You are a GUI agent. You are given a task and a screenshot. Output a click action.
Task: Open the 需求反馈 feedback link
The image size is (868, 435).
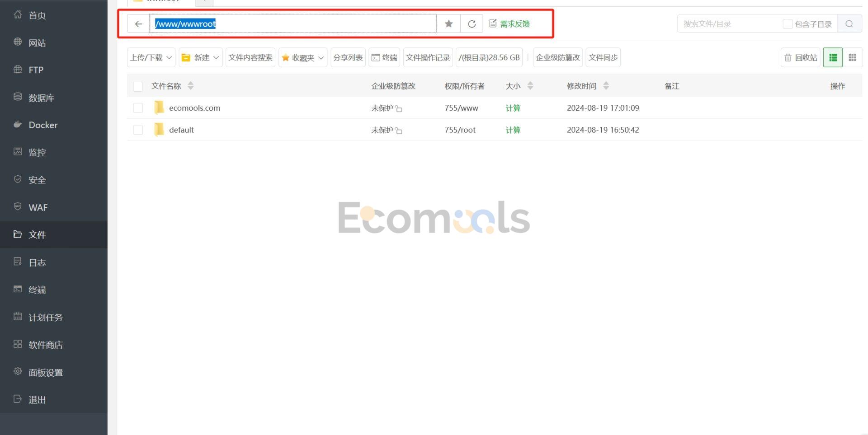point(509,23)
